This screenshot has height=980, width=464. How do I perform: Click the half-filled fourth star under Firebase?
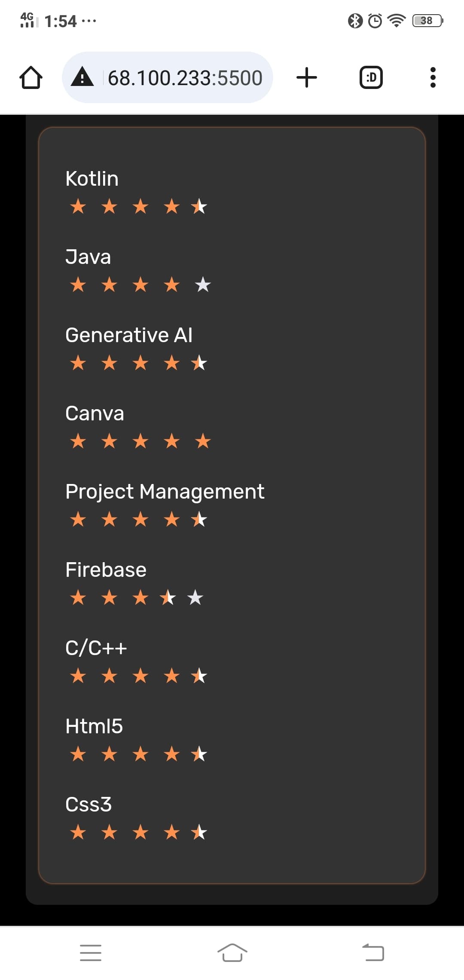(168, 598)
